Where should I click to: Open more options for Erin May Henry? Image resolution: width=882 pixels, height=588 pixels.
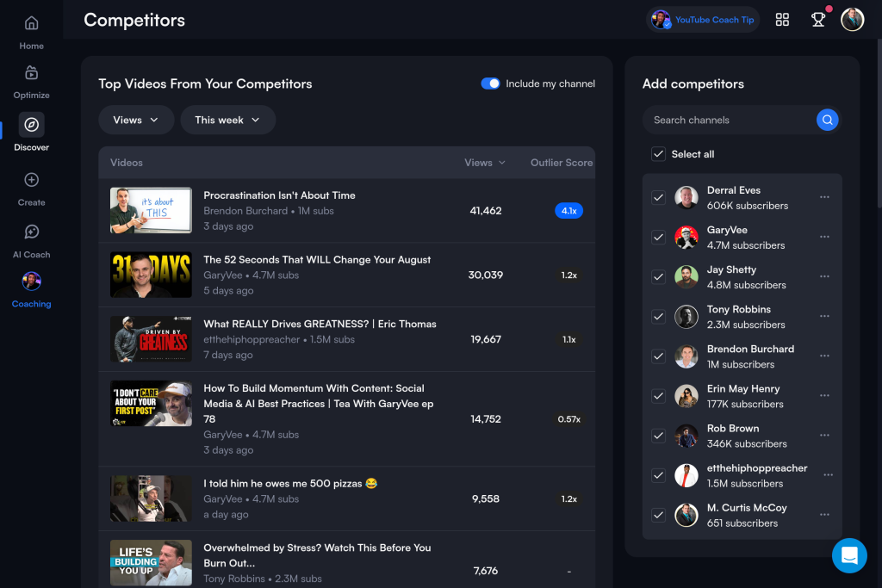tap(824, 396)
